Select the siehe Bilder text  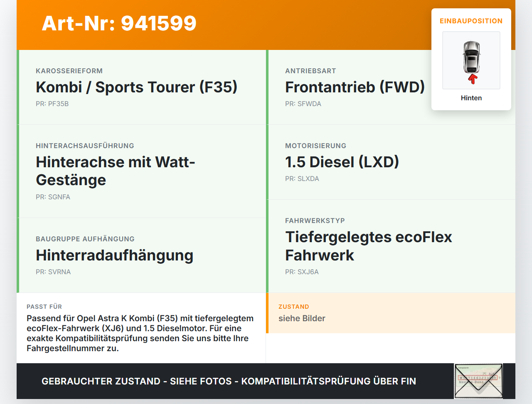coord(302,318)
